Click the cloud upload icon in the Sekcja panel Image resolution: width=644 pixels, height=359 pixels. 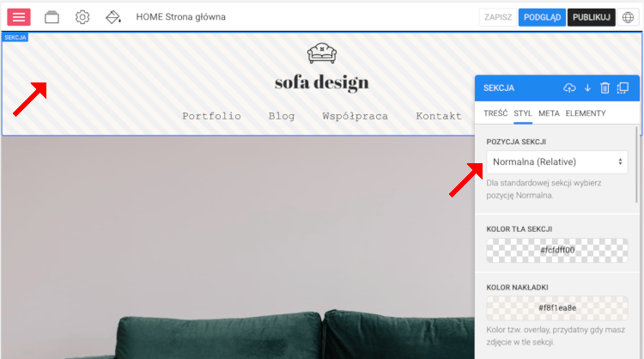coord(569,88)
